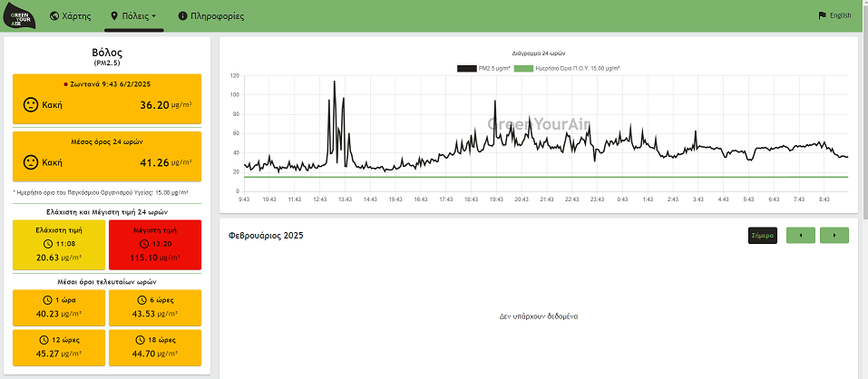Expand the Πόλεις dropdown arrow
Image resolution: width=868 pixels, height=379 pixels.
[153, 16]
